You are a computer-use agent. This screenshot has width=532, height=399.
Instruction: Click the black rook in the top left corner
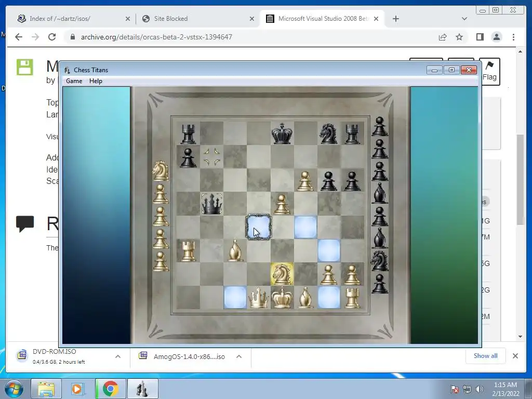(188, 134)
